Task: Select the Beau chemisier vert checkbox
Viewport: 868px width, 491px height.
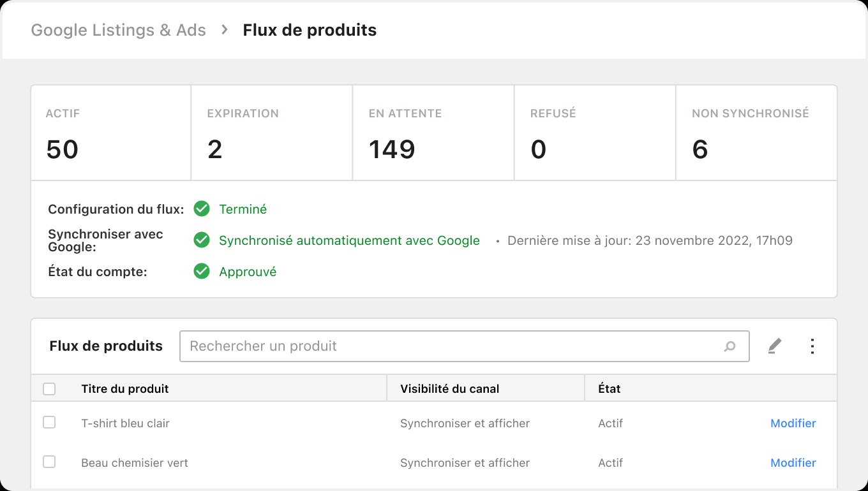Action: (49, 462)
